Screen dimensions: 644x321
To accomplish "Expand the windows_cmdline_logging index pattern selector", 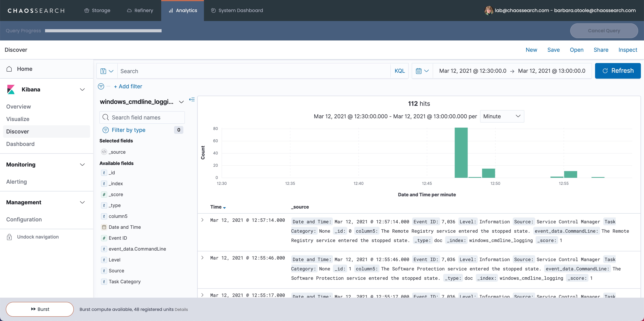I will [x=181, y=102].
